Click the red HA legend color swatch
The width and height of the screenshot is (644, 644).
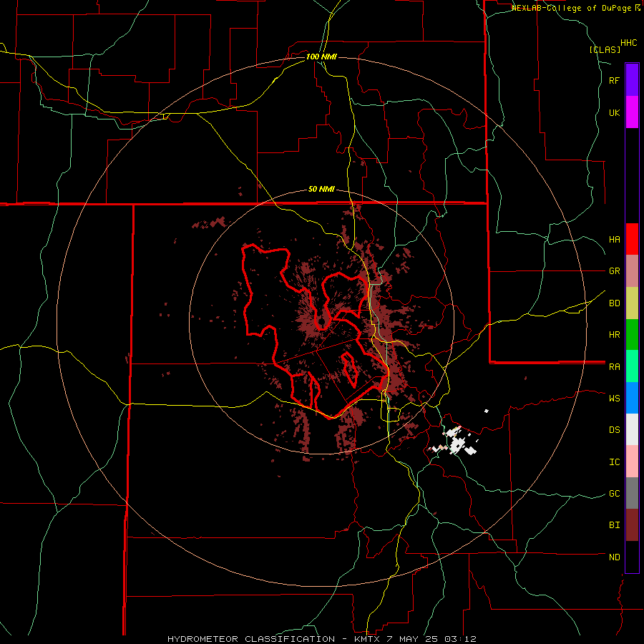click(x=632, y=239)
